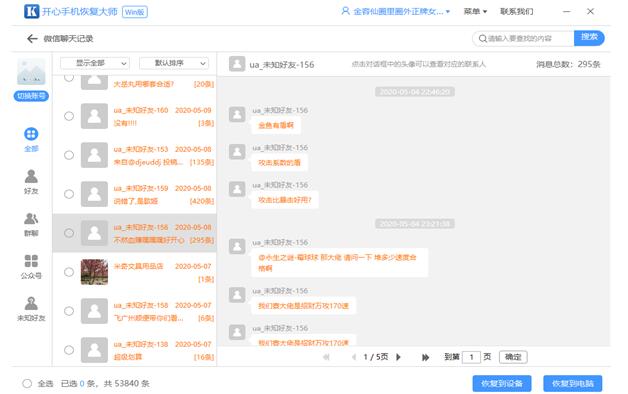Click the 1 / 5页 page indicator

[x=376, y=357]
